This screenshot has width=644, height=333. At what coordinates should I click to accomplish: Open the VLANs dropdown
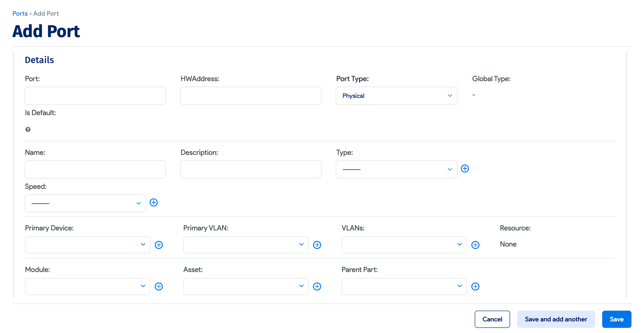coord(404,245)
